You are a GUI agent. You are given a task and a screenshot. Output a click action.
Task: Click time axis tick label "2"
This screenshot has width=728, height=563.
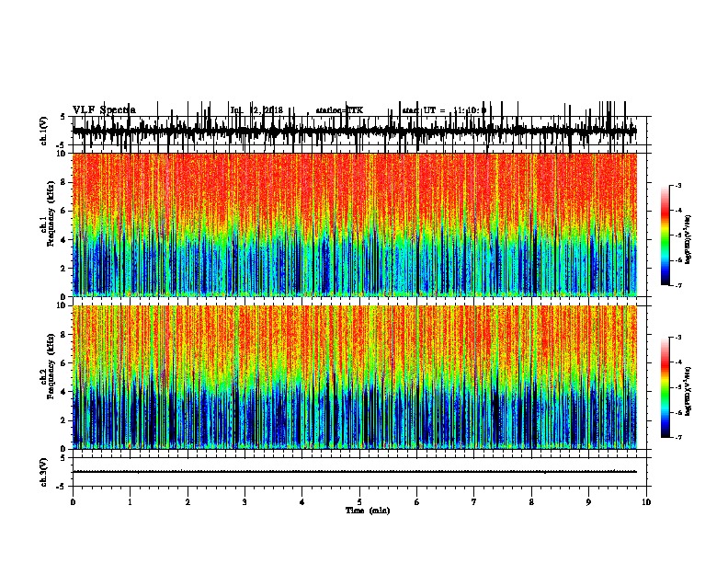click(x=188, y=502)
